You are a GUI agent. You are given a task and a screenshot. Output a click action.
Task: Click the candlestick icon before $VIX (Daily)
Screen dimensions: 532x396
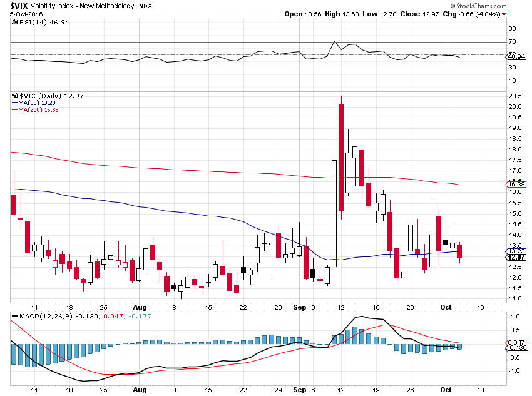point(14,96)
